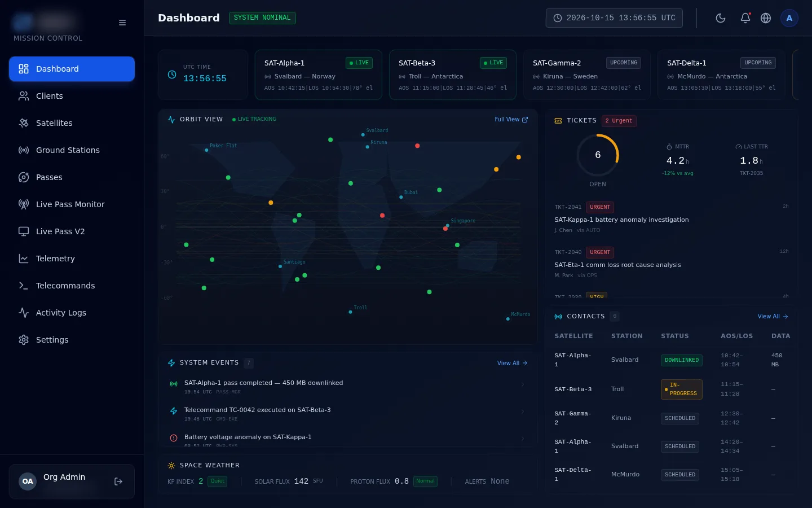Click the Telecommands terminal icon

[x=24, y=286]
